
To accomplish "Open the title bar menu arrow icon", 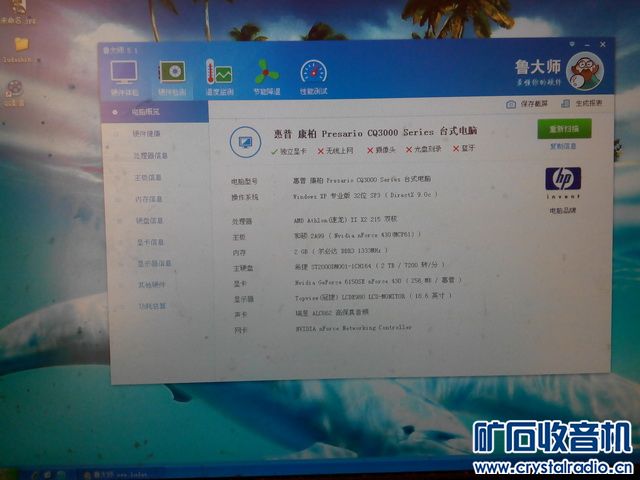I will (572, 43).
